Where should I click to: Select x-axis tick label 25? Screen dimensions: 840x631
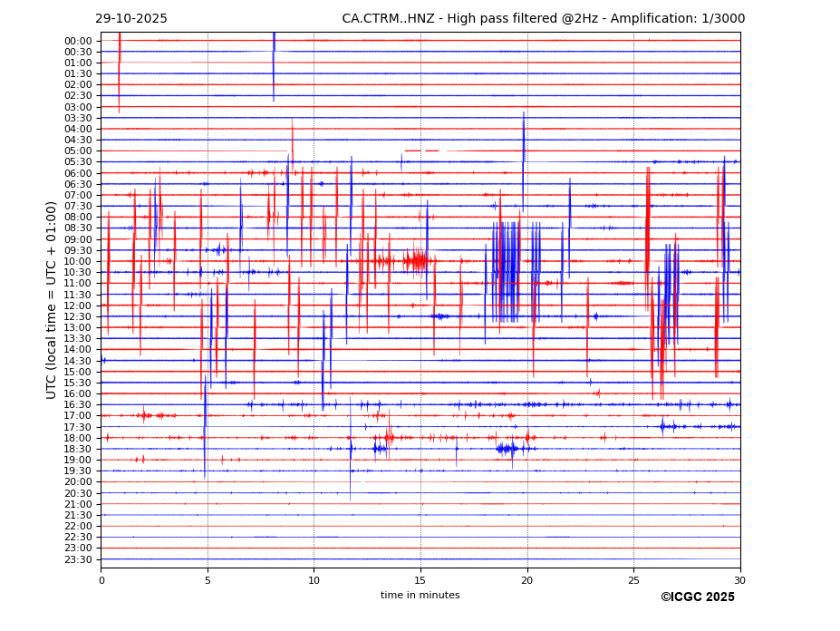[633, 580]
